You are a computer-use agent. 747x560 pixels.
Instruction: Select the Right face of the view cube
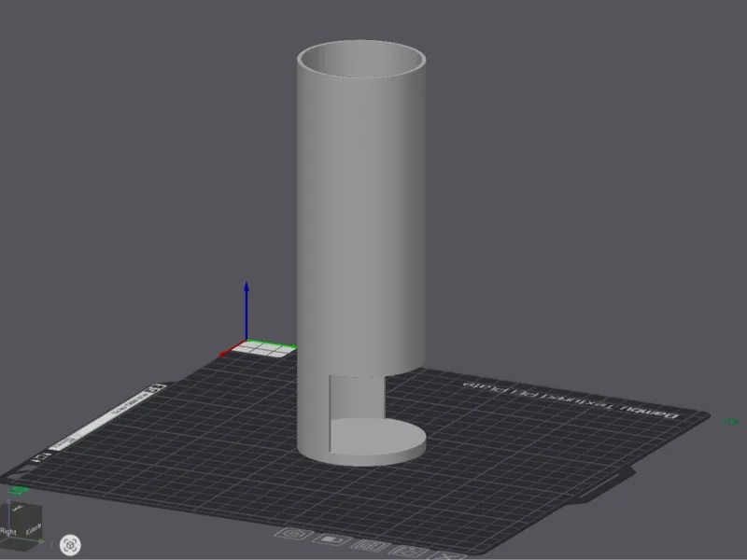[8, 531]
